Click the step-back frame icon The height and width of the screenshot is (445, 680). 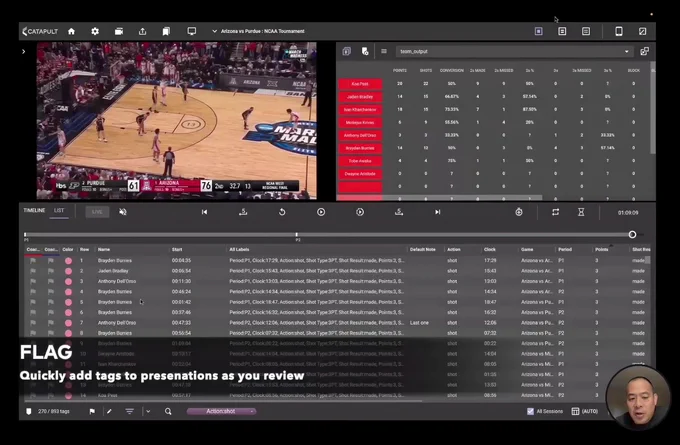coord(243,212)
